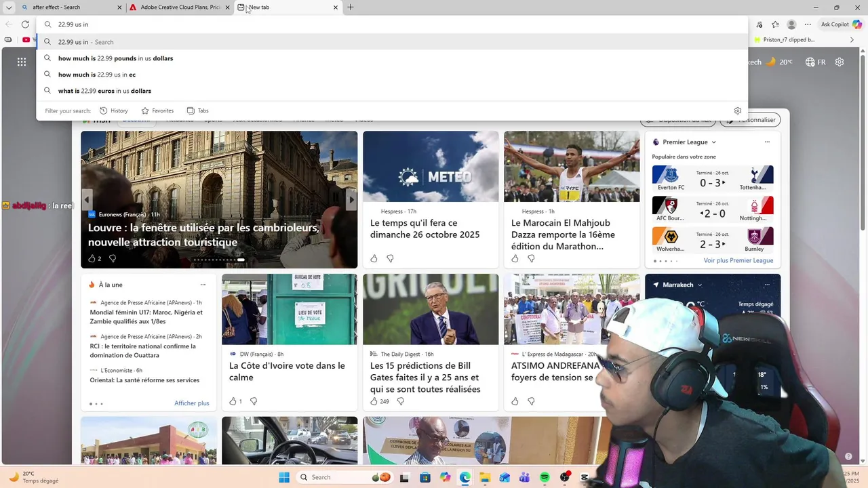Choose 'how much is 22.99 pounds in us dollars' suggestion

tap(392, 58)
